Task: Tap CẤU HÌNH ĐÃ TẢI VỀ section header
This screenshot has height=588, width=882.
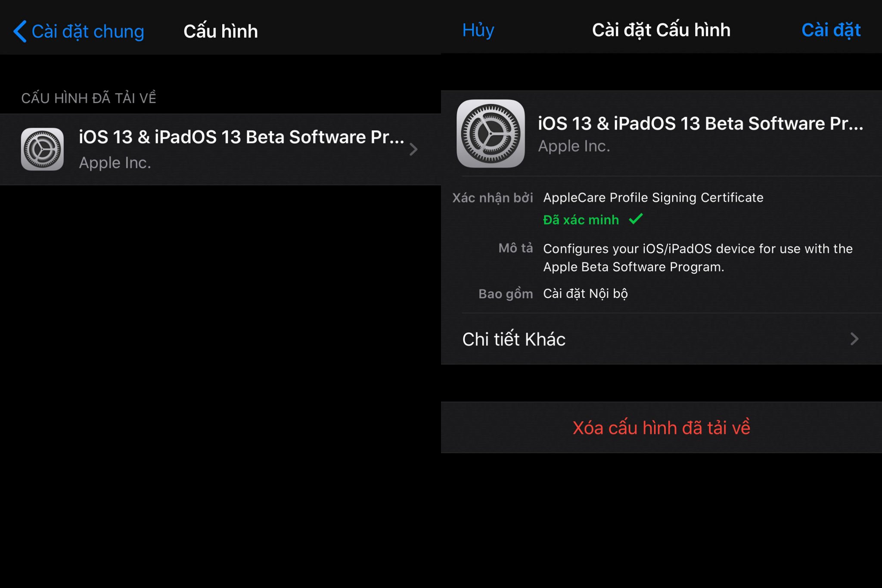Action: click(x=89, y=98)
